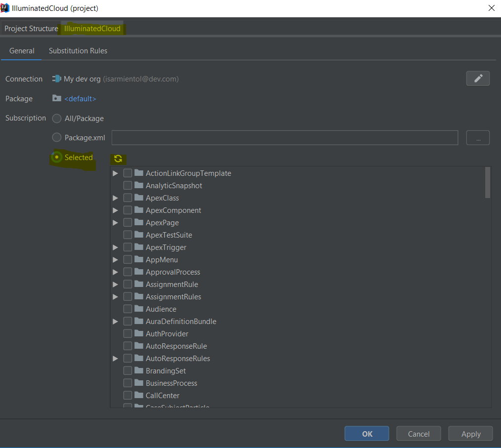Click the Package.xml path input field

(285, 138)
